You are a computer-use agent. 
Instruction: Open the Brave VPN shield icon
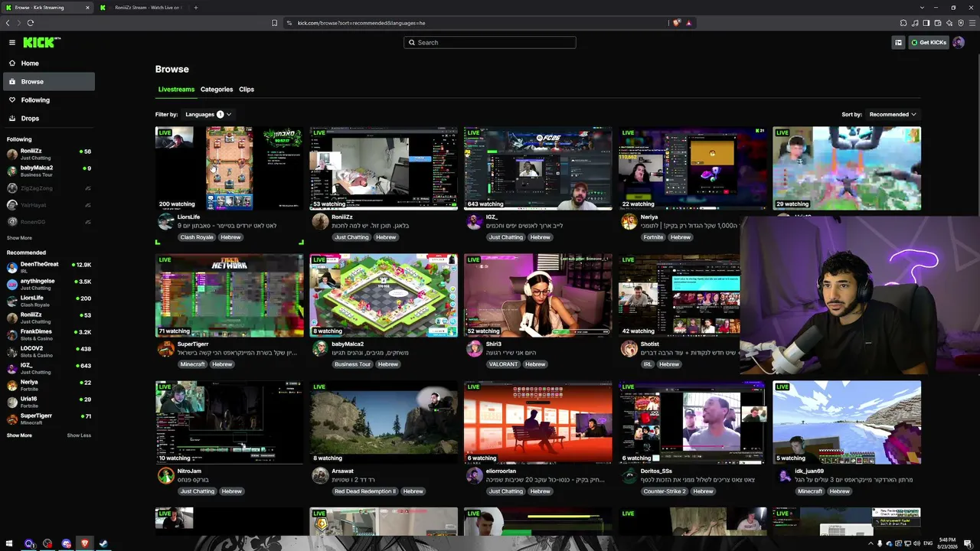coord(961,23)
